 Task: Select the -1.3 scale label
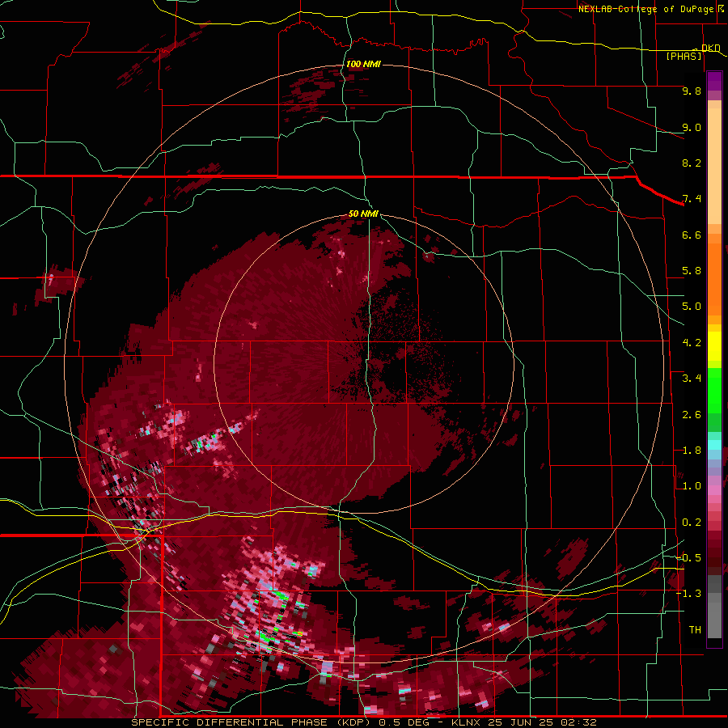point(688,594)
